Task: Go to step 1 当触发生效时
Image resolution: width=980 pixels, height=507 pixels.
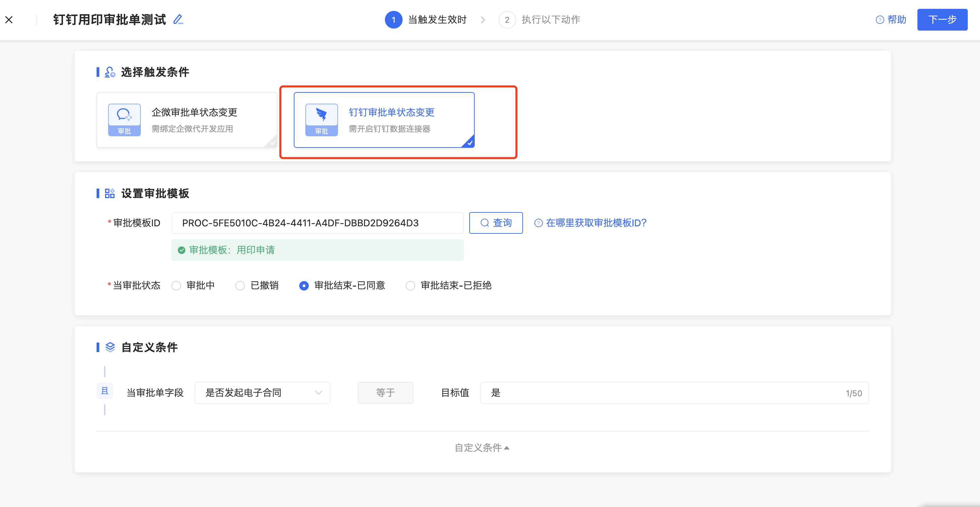Action: (x=426, y=20)
